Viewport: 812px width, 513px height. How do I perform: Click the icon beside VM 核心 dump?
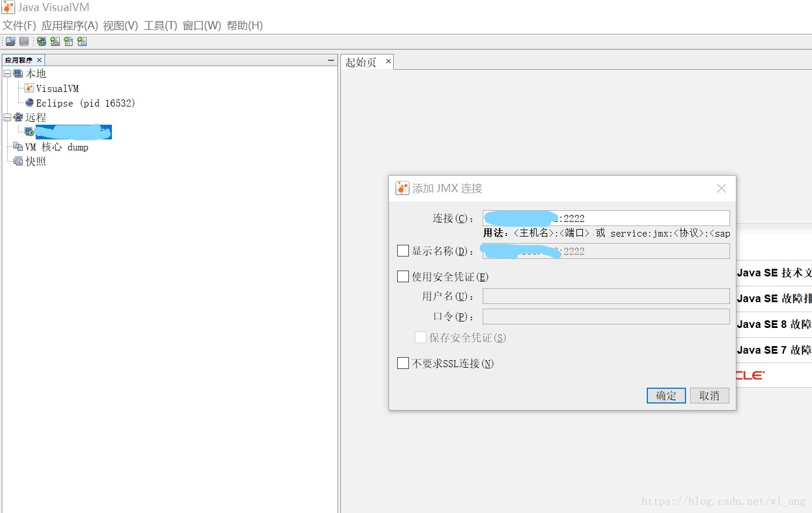18,146
